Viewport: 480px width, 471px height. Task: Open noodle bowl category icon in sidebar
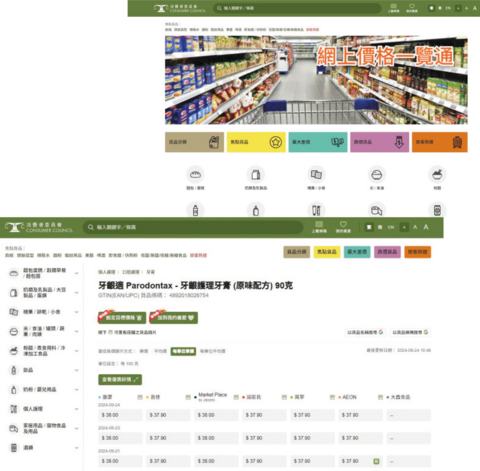click(x=14, y=351)
